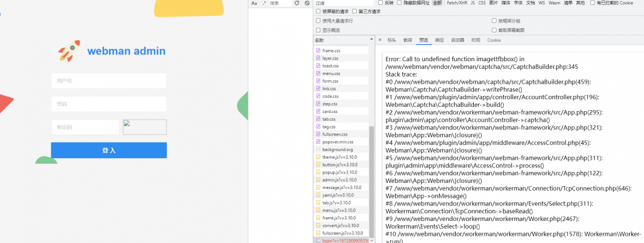Click the broken captcha image
Viewport: 644px width, 243px height.
[145, 127]
